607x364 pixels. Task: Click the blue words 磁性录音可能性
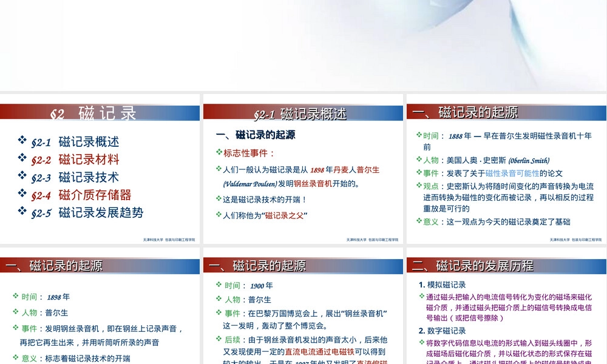point(512,174)
